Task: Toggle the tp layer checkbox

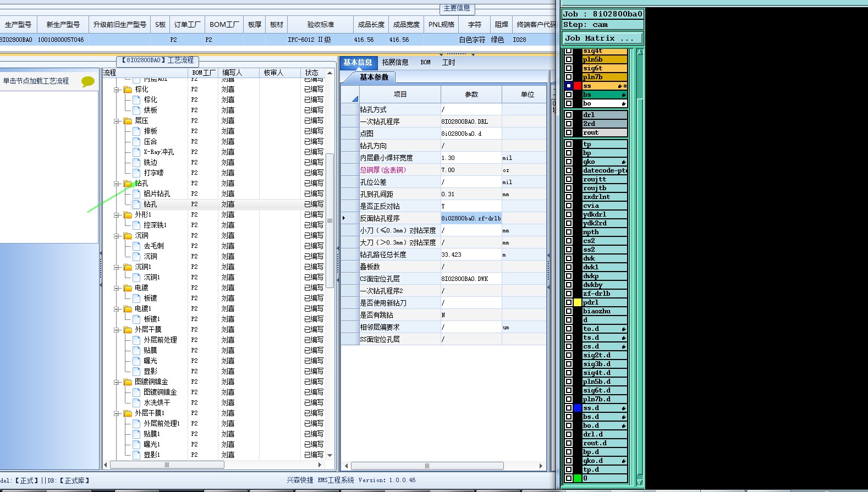Action: point(569,144)
